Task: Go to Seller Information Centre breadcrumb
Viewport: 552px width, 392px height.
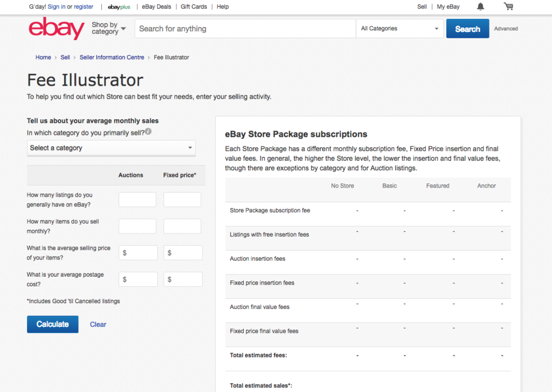Action: pos(112,57)
